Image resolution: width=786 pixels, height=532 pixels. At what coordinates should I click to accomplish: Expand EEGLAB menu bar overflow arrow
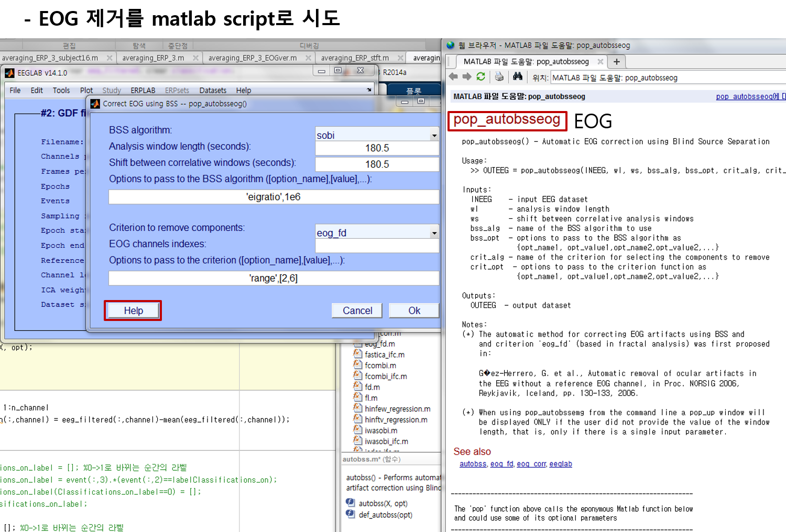pos(369,90)
